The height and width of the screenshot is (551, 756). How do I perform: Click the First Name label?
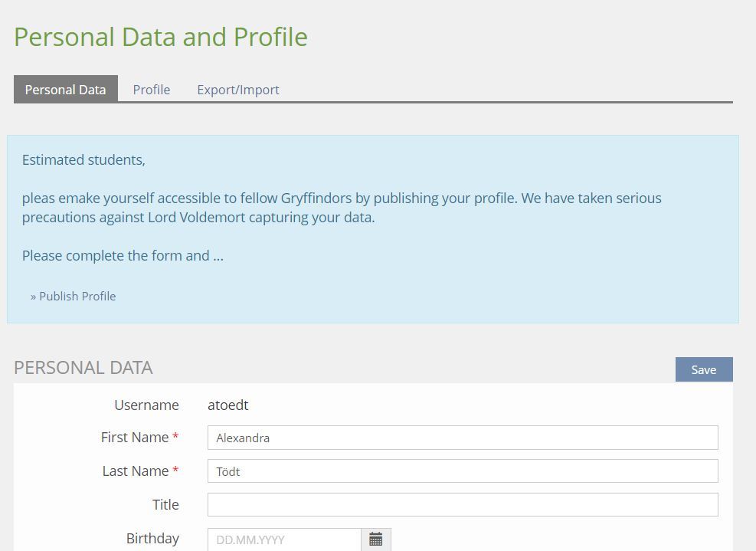click(134, 438)
